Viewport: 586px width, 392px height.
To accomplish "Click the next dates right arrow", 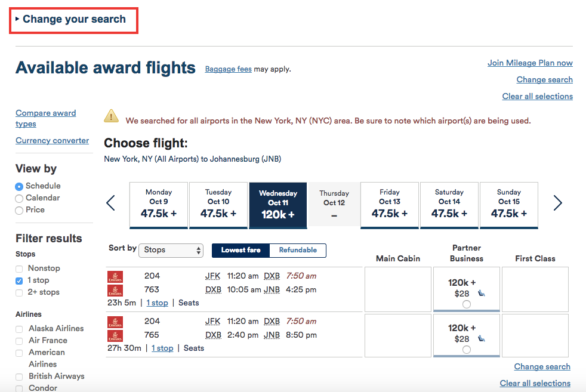I will point(557,203).
